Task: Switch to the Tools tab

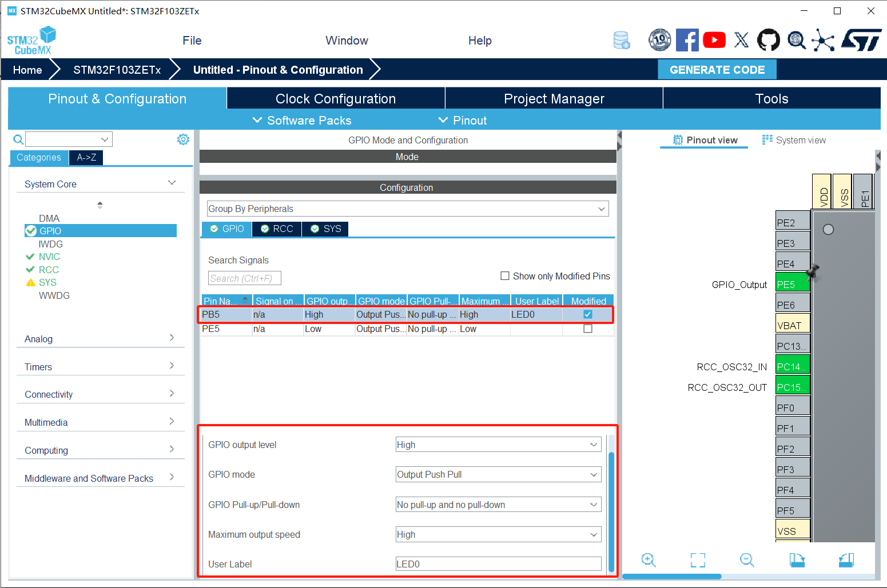Action: coord(772,98)
